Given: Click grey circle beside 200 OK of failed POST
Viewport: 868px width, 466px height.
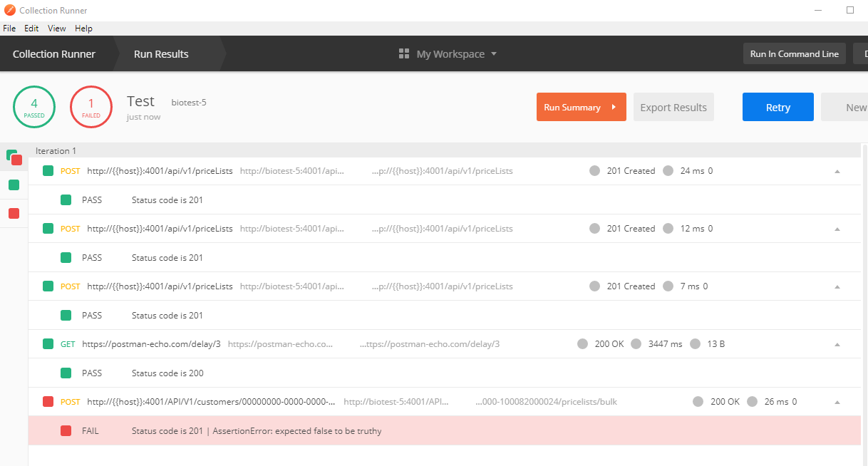Looking at the screenshot, I should point(698,402).
